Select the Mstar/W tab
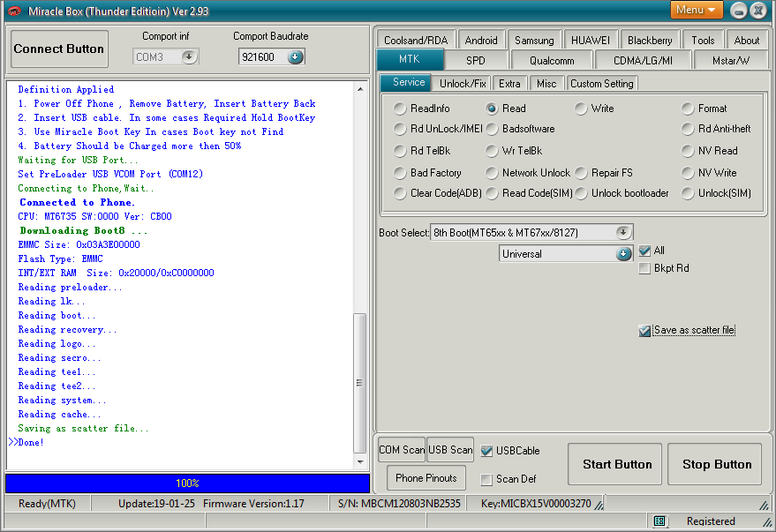Screen dimensions: 776x532 [731, 60]
